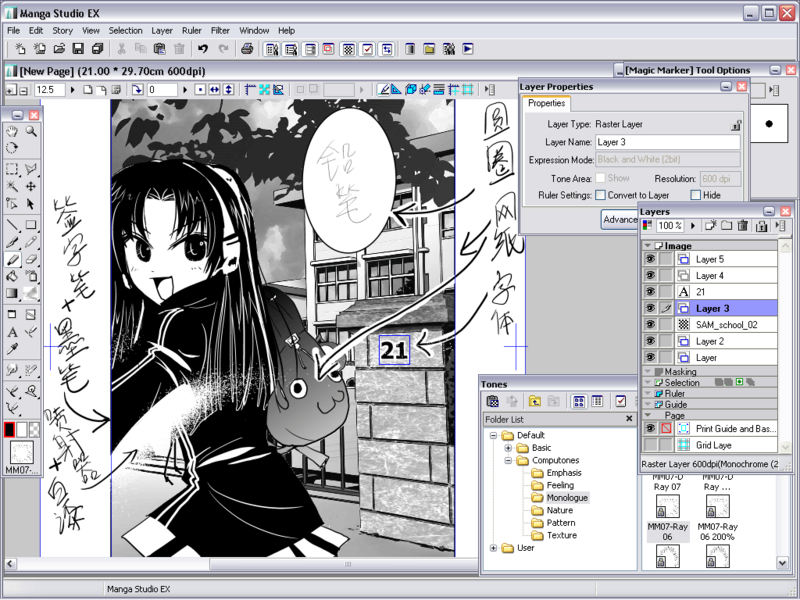
Task: Select the Fill bucket tool
Action: point(12,277)
